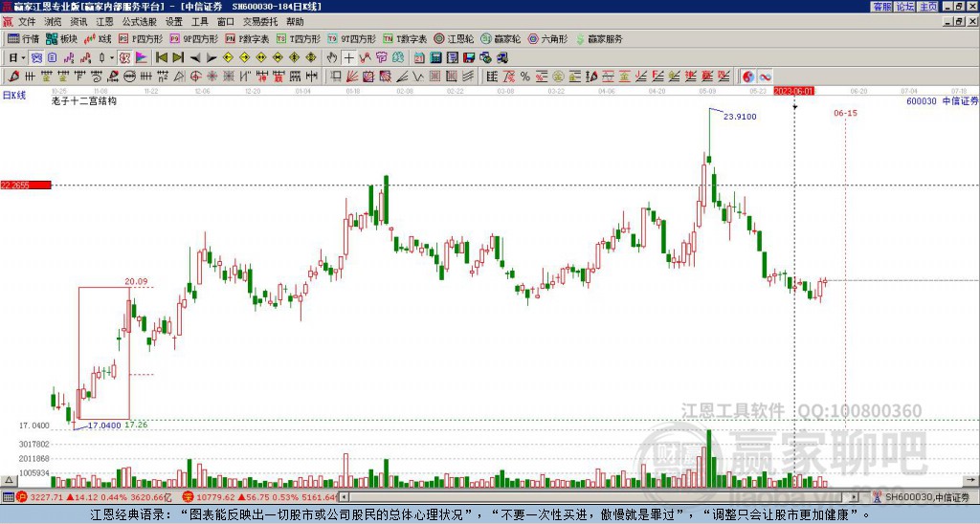Click the 23.9100 high price label

pyautogui.click(x=740, y=116)
